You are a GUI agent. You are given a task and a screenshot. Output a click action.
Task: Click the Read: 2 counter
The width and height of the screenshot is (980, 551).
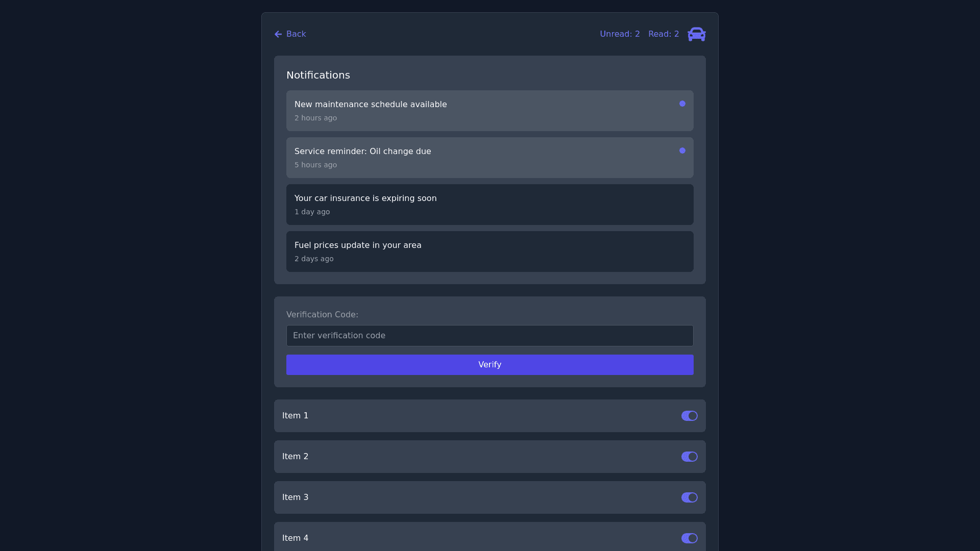pyautogui.click(x=664, y=34)
